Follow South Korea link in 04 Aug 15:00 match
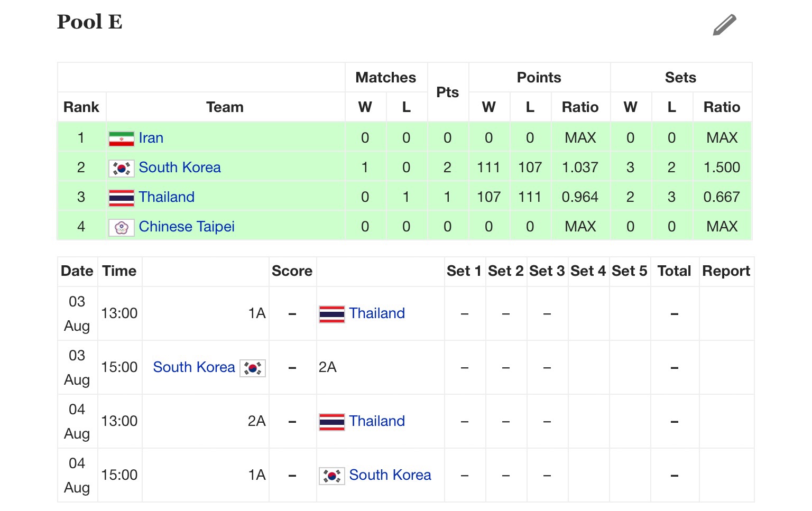 [x=390, y=475]
